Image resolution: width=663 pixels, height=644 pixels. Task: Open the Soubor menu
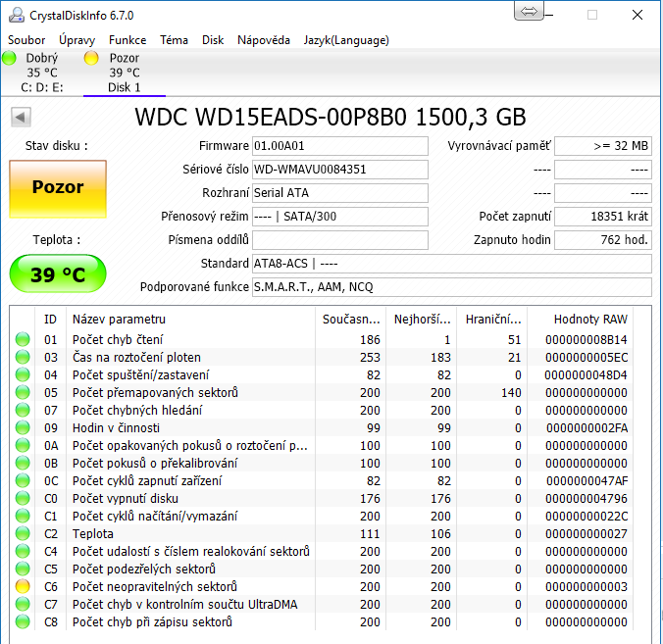(26, 40)
